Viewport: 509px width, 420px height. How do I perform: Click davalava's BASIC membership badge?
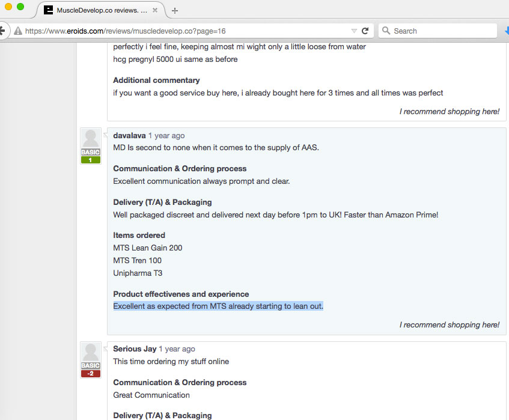point(91,152)
